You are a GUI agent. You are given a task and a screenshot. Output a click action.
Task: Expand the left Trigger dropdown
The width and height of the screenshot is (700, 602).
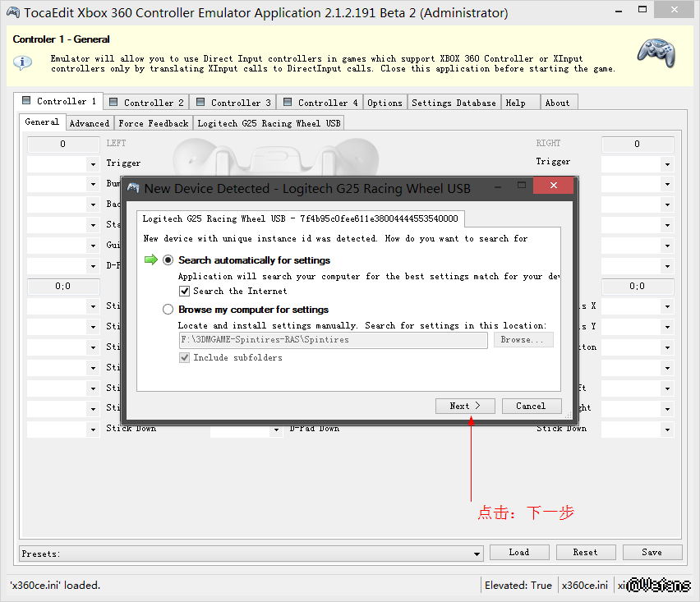93,164
